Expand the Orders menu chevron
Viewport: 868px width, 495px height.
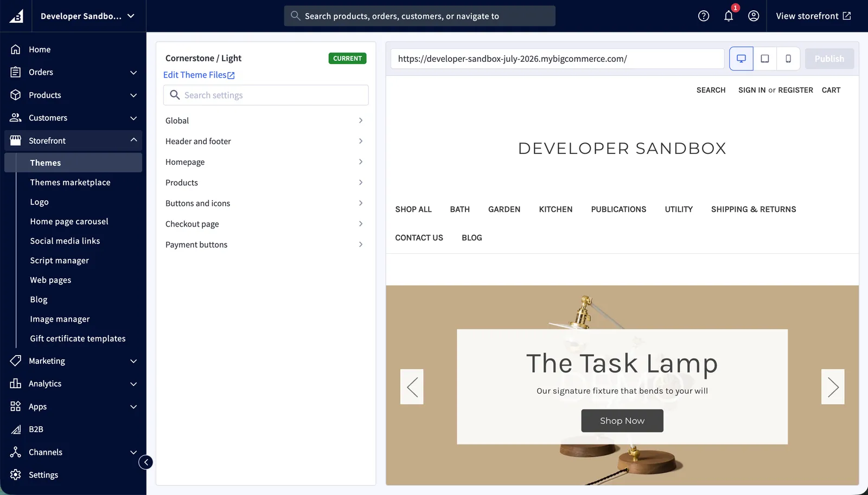click(133, 73)
